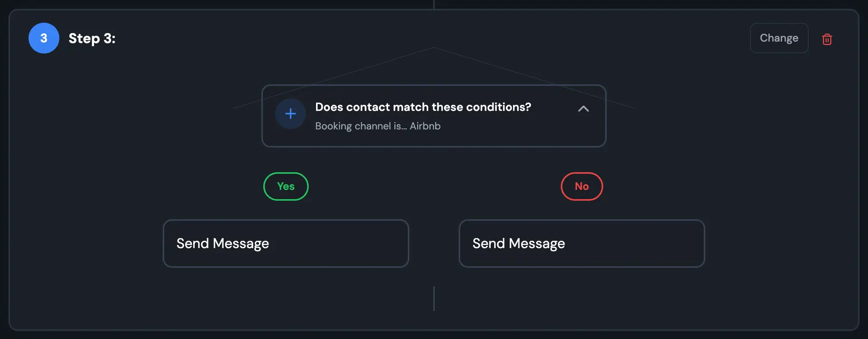Click the circular Yes outline indicator
This screenshot has height=339, width=868.
tap(286, 186)
